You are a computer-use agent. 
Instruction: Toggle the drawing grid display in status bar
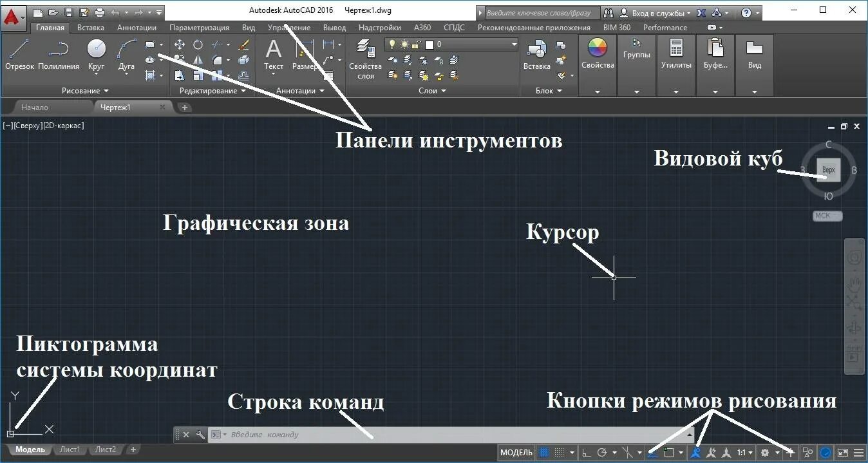544,453
